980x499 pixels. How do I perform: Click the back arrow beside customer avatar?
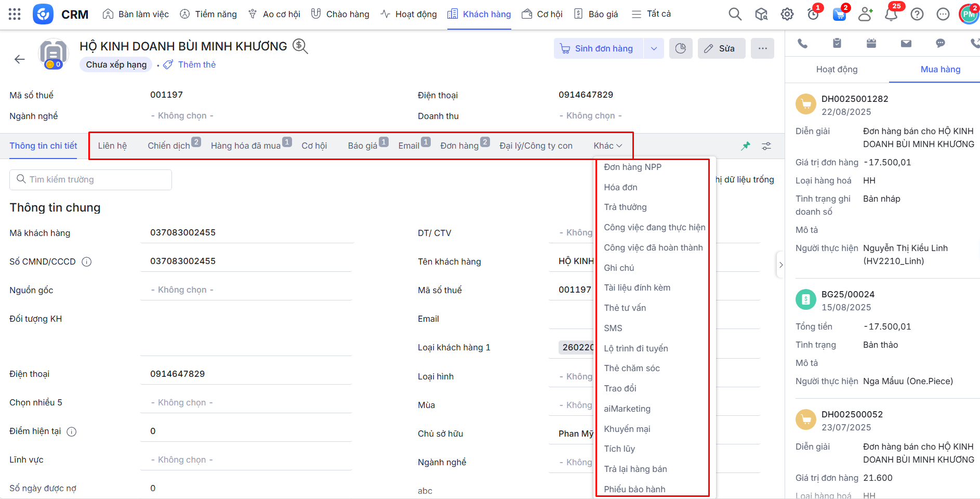20,59
